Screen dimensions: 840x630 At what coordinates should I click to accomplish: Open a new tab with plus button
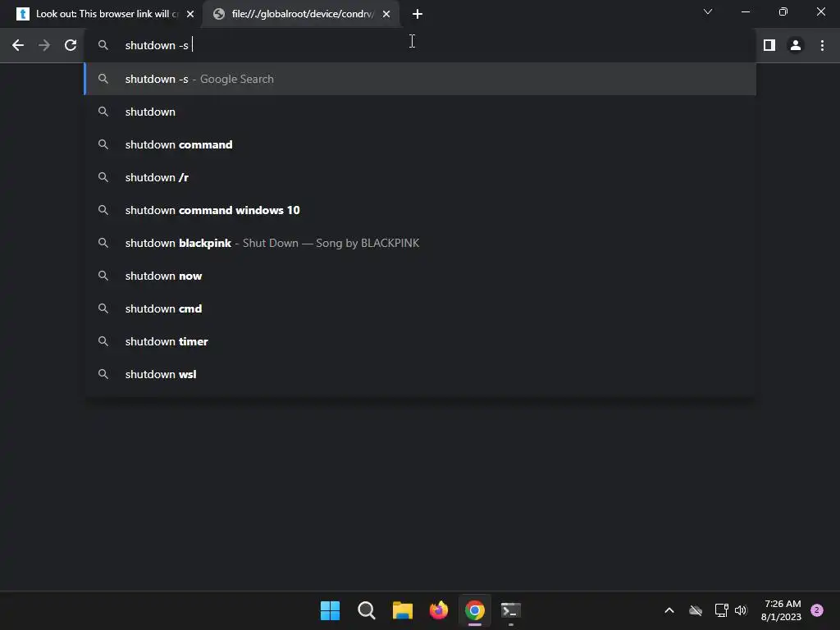(x=418, y=14)
